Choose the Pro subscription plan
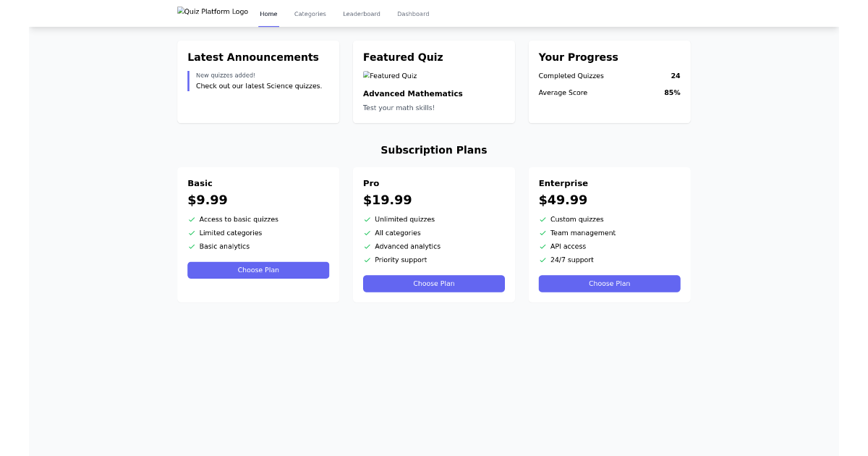Image resolution: width=868 pixels, height=456 pixels. pos(434,284)
